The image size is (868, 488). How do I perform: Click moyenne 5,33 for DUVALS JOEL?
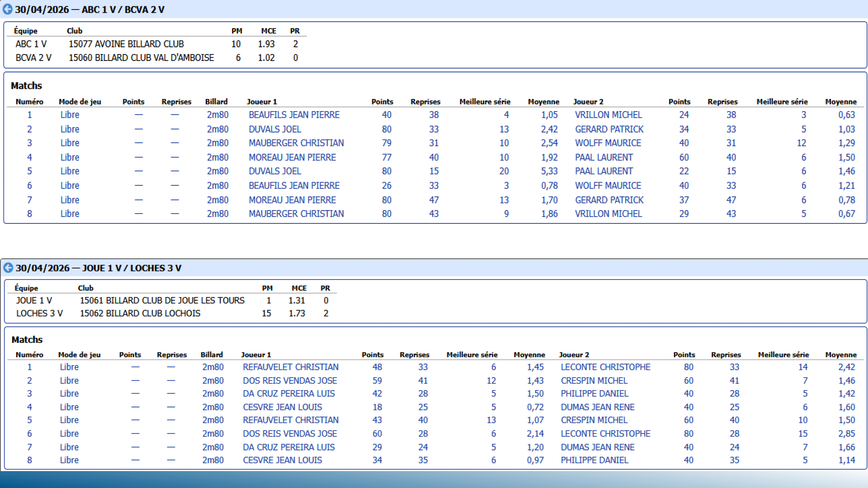tap(549, 171)
